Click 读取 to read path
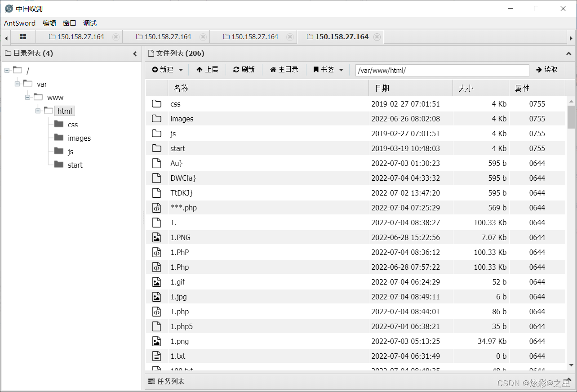Viewport: 577px width, 392px height. coord(547,70)
